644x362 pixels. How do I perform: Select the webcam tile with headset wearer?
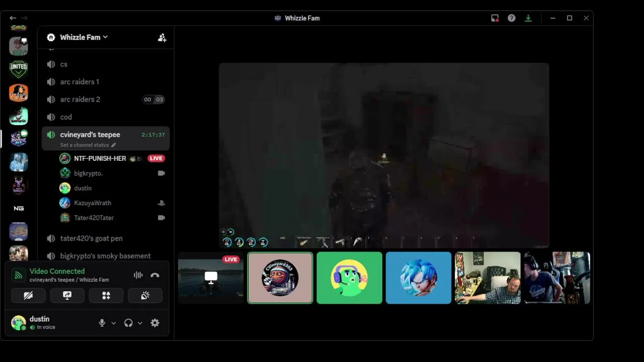tap(557, 278)
